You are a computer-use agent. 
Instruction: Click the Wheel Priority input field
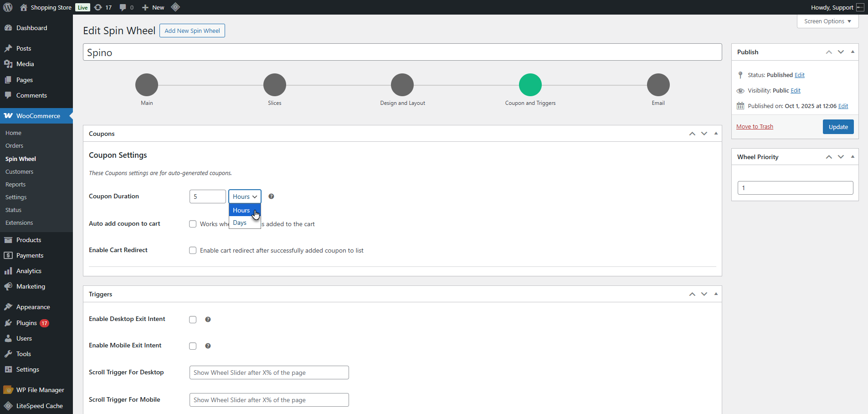pyautogui.click(x=795, y=188)
